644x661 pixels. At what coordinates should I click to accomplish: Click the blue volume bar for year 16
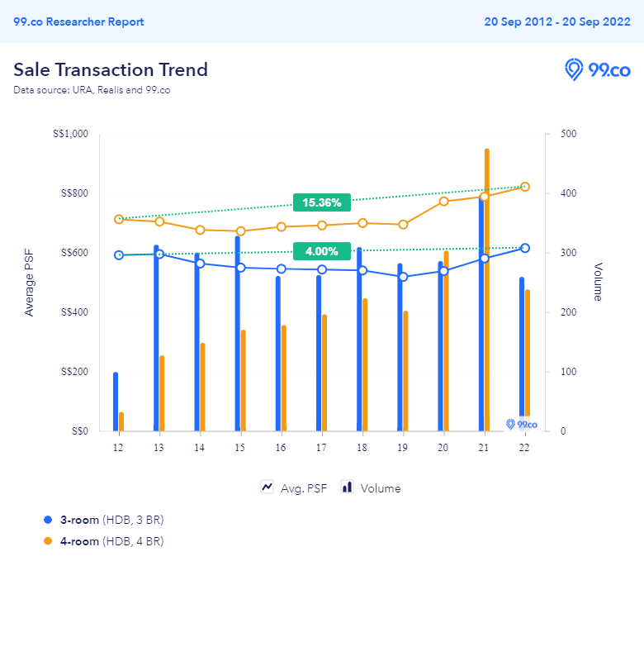pos(278,354)
